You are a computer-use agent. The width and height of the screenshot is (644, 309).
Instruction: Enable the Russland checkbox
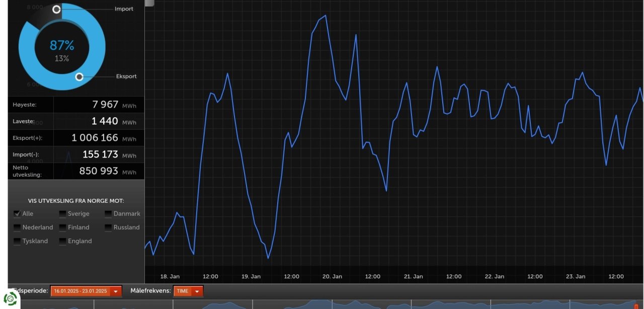click(x=108, y=227)
